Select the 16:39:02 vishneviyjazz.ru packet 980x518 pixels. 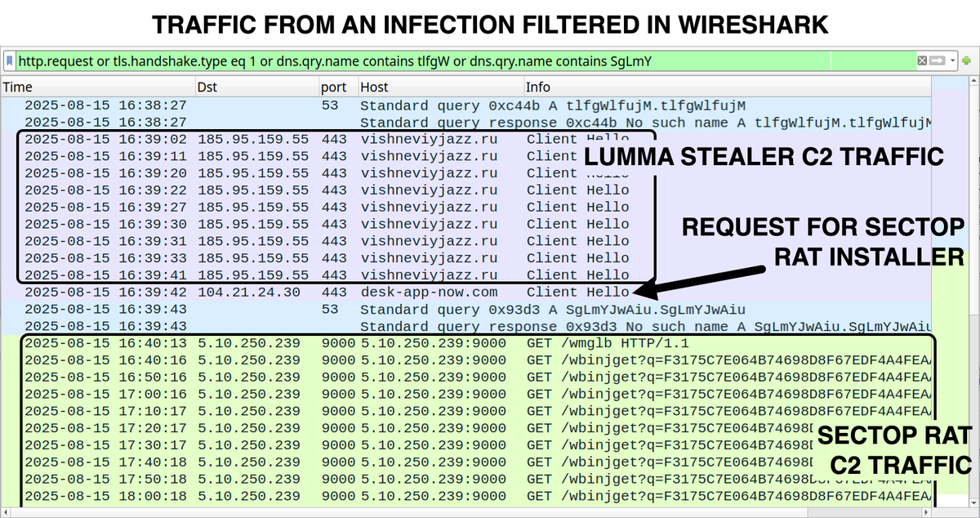465,139
